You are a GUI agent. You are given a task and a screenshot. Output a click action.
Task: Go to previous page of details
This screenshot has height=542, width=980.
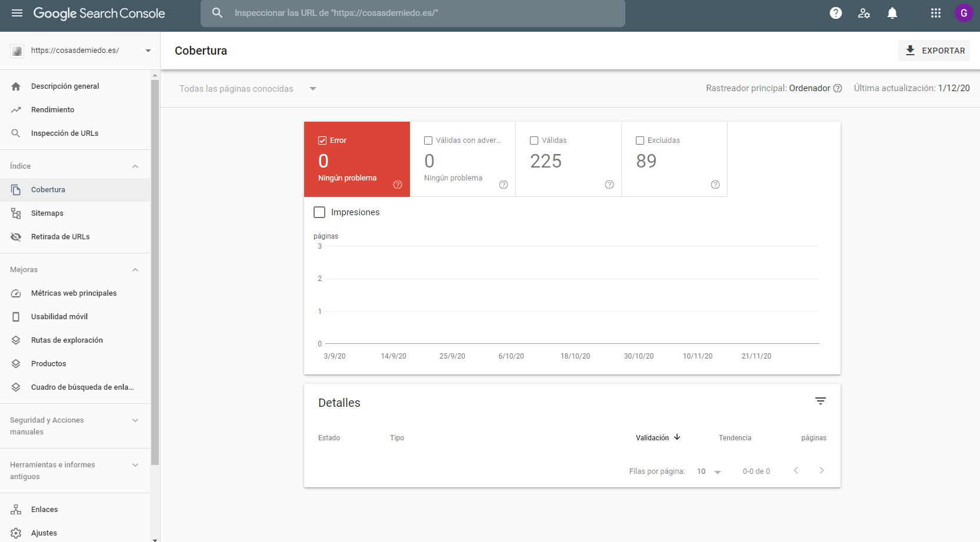pyautogui.click(x=796, y=470)
